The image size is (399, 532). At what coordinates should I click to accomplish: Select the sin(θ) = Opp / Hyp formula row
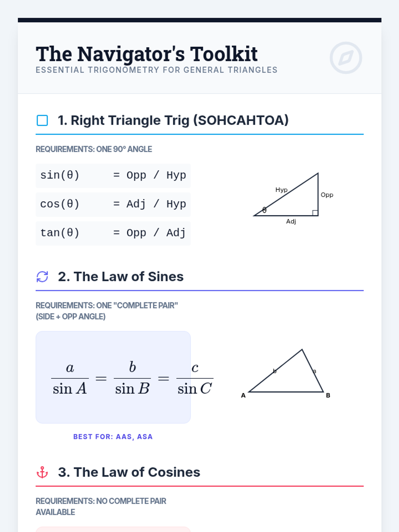113,175
